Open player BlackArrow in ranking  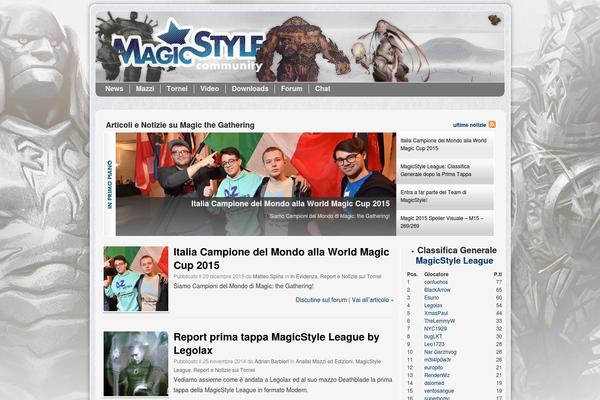tap(437, 290)
